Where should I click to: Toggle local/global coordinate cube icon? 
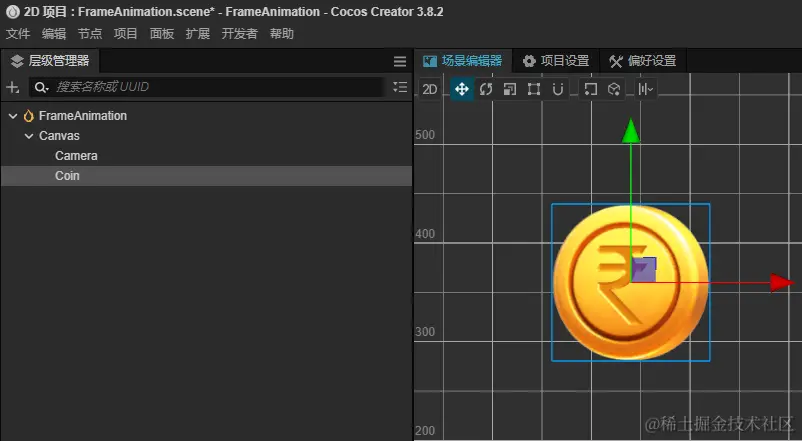coord(614,90)
